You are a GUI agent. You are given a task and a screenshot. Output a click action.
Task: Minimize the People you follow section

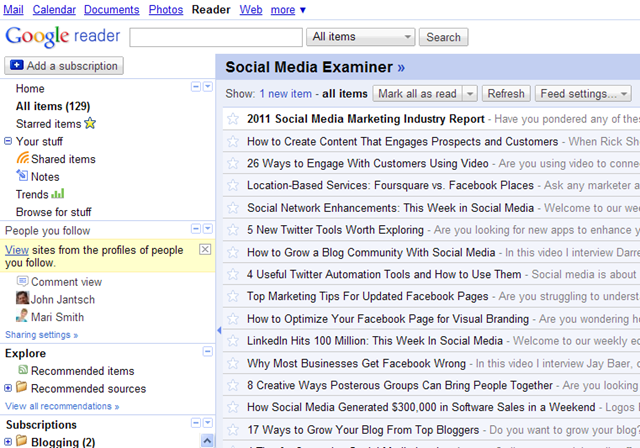pos(196,229)
